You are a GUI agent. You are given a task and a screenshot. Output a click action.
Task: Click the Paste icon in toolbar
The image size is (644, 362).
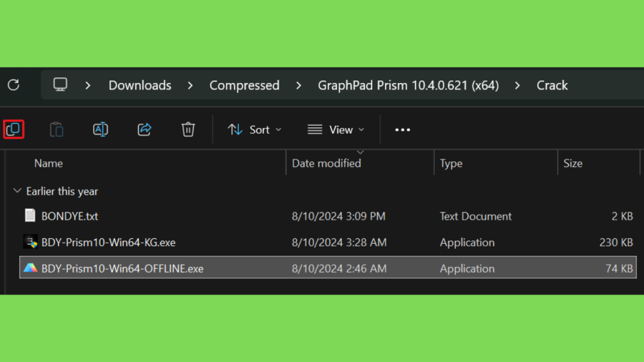pyautogui.click(x=57, y=129)
